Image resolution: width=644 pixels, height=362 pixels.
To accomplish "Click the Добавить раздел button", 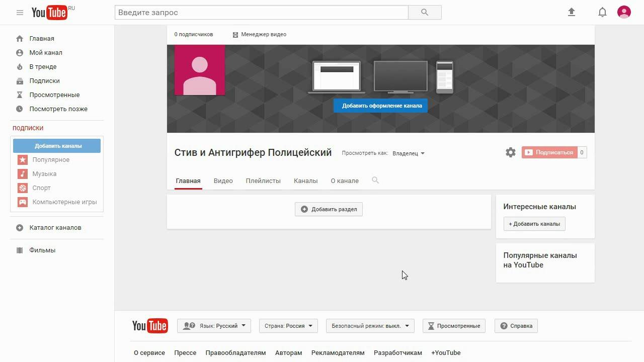I will coord(329,209).
